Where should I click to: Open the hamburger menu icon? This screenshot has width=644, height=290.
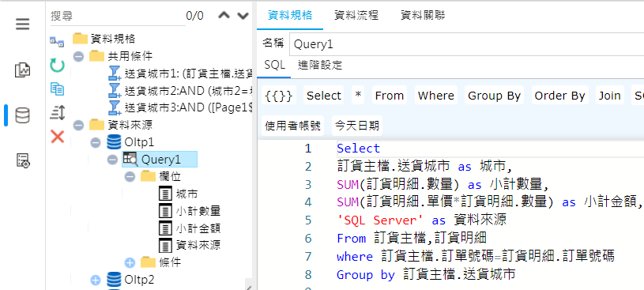23,24
